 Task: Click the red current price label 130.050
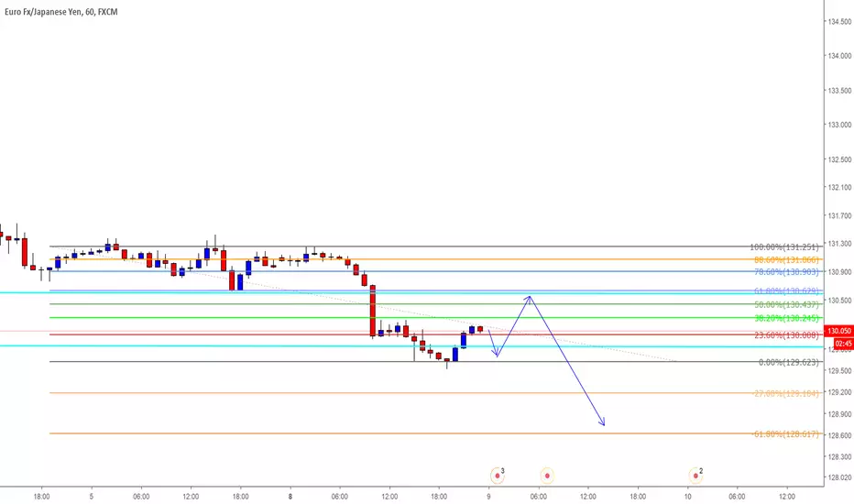(839, 331)
